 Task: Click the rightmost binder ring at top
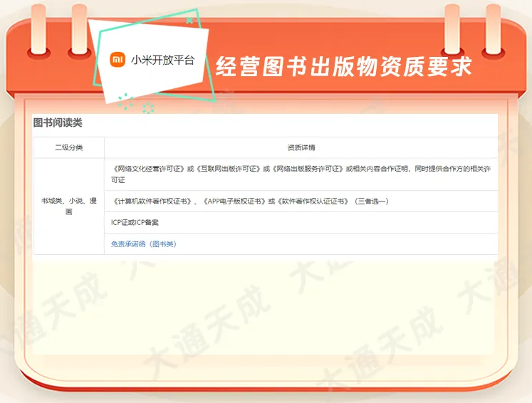coord(492,28)
